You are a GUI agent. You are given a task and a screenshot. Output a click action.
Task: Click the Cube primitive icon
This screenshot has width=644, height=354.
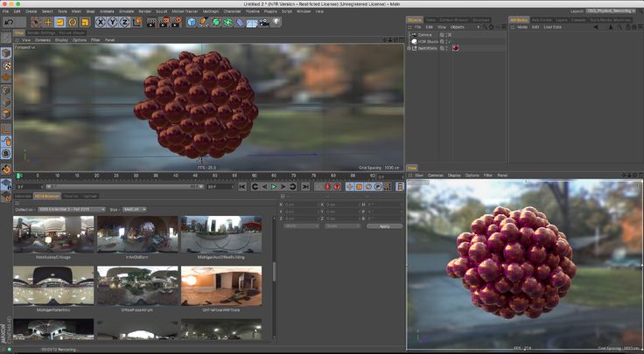(192, 21)
